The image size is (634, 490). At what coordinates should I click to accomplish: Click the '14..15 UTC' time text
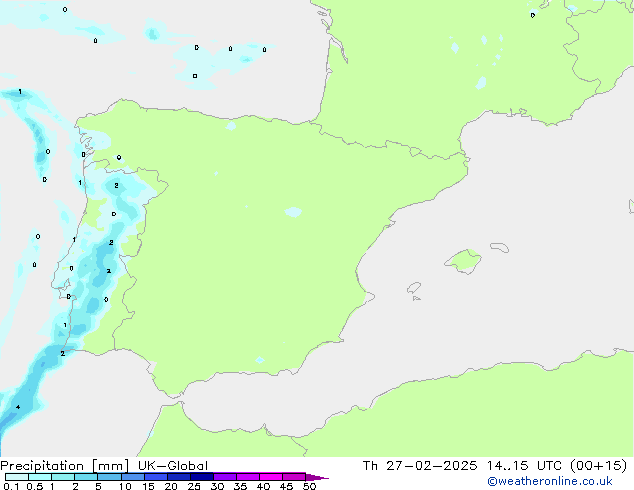point(524,466)
